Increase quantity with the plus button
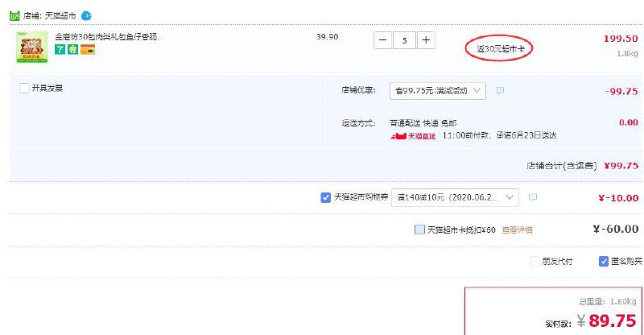The width and height of the screenshot is (644, 335). point(426,40)
